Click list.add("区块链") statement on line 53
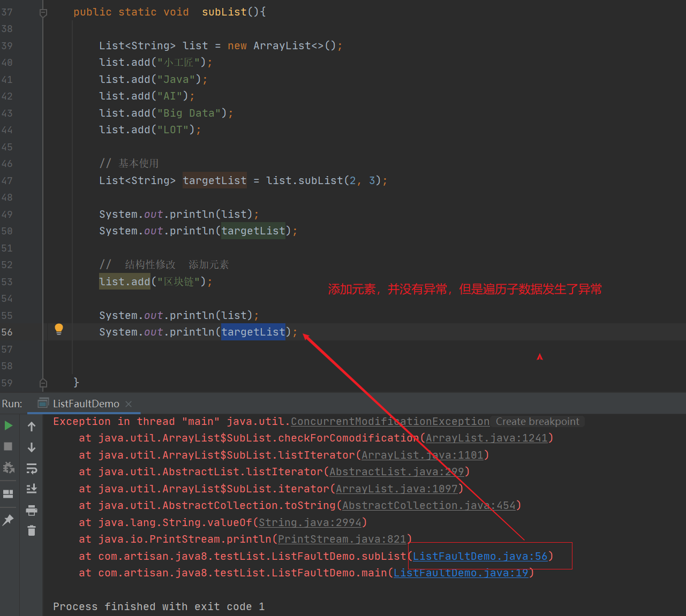 coord(156,282)
